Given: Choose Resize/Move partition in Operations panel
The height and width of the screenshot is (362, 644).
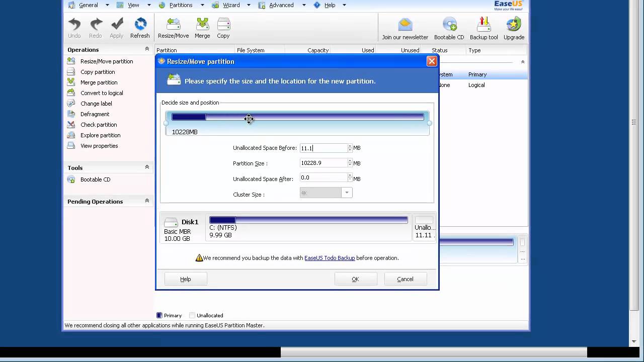Looking at the screenshot, I should (x=107, y=61).
